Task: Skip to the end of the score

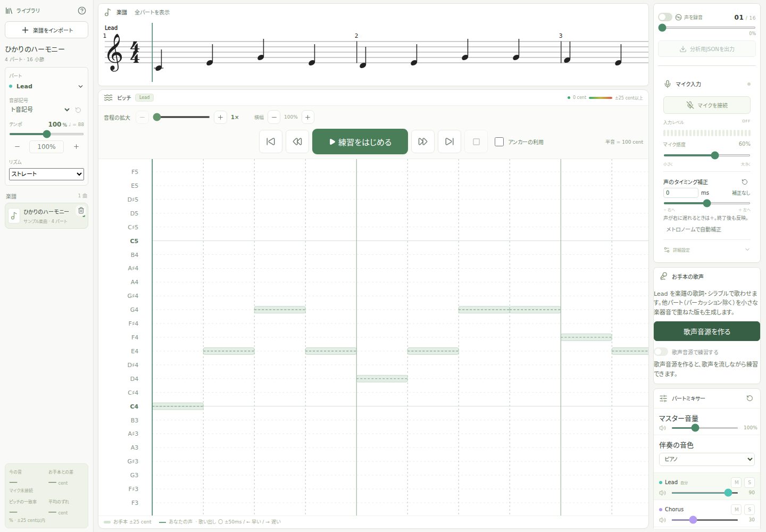Action: (449, 142)
